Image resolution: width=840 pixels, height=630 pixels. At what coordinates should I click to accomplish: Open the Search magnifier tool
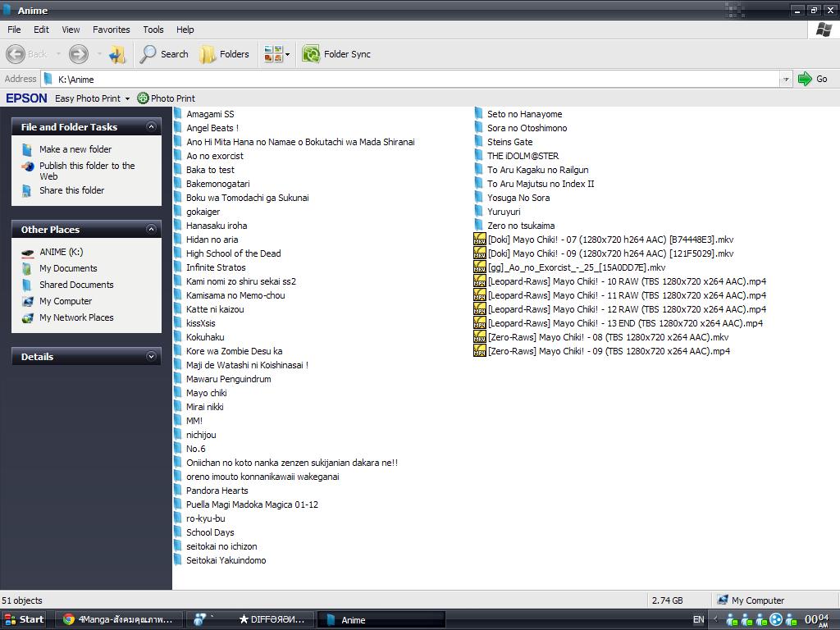click(x=164, y=54)
